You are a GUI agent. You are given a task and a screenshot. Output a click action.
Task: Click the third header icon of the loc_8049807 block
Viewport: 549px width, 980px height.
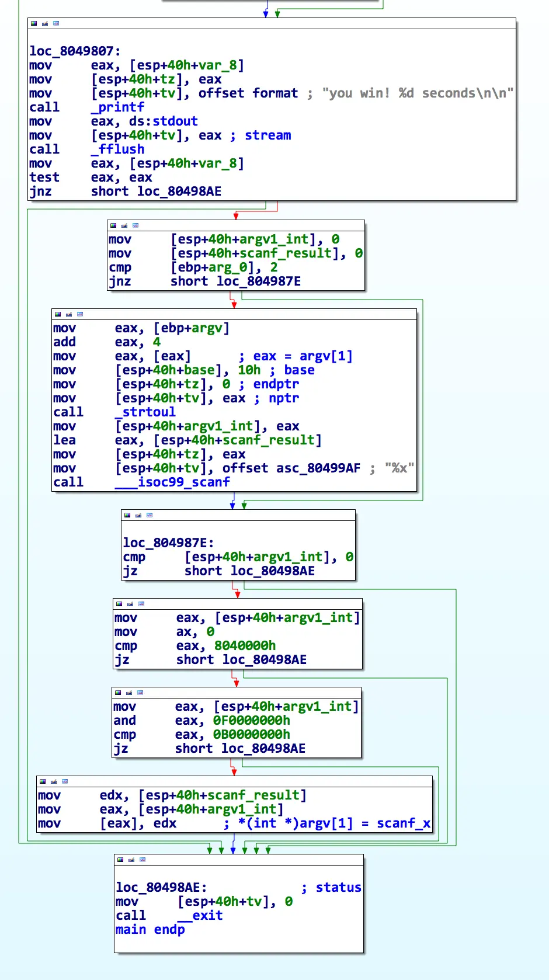coord(56,23)
